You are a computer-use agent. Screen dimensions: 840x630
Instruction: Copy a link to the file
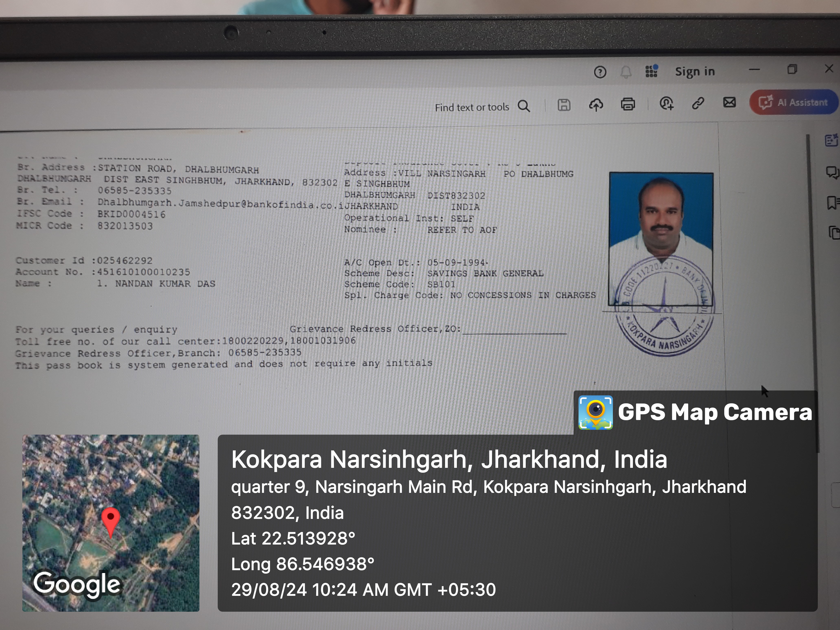click(698, 103)
